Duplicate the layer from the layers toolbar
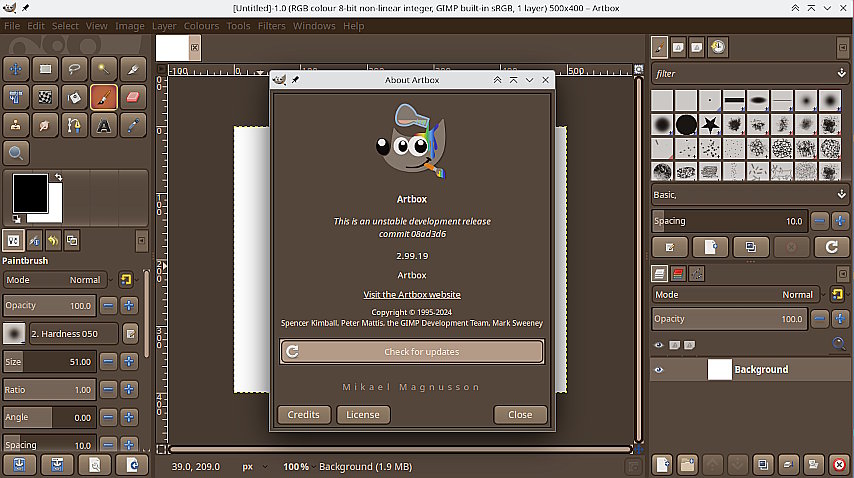 pyautogui.click(x=762, y=465)
